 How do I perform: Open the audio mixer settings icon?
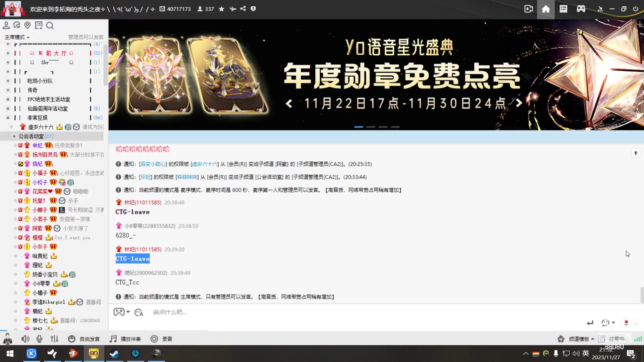tap(54, 339)
